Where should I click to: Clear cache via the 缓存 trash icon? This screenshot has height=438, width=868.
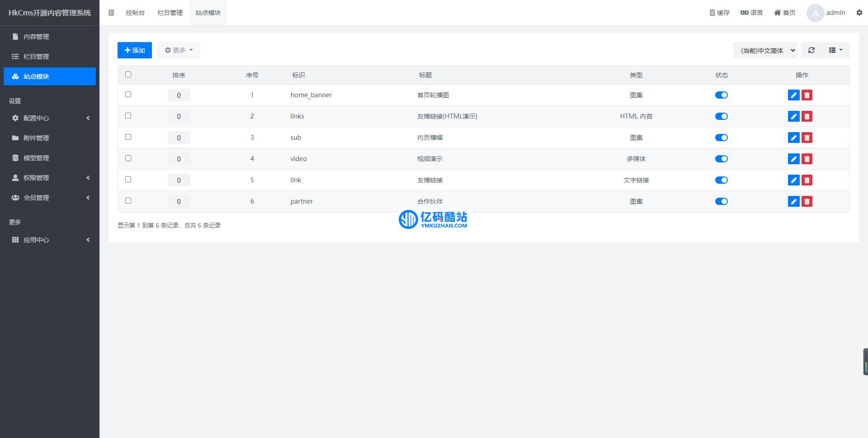coord(719,13)
